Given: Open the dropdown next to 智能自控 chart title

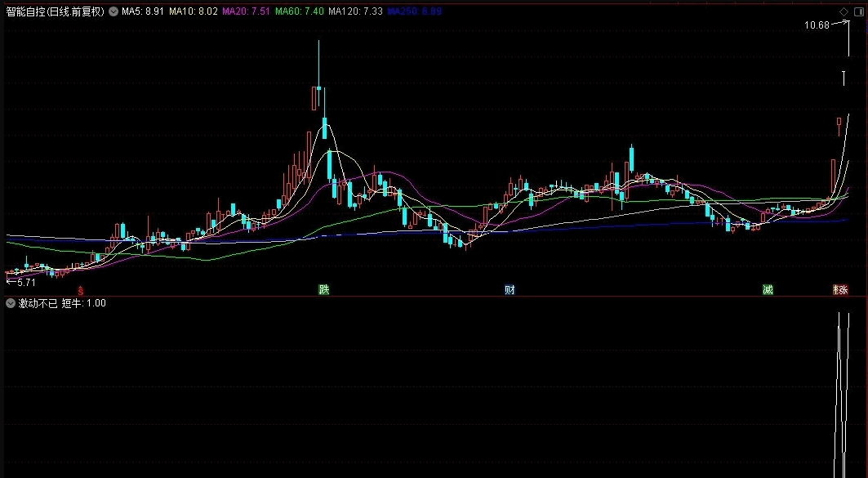Looking at the screenshot, I should tap(114, 11).
